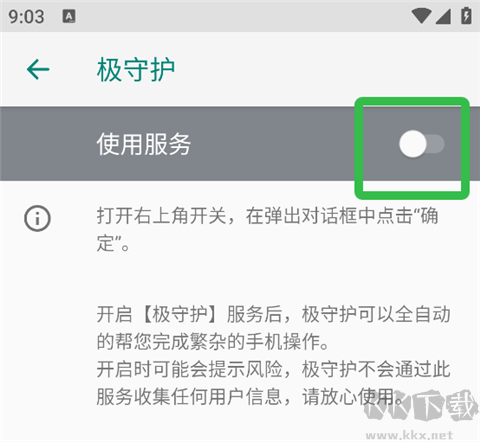Viewport: 480px width, 442px height.
Task: Go back using the green arrow
Action: pyautogui.click(x=38, y=69)
